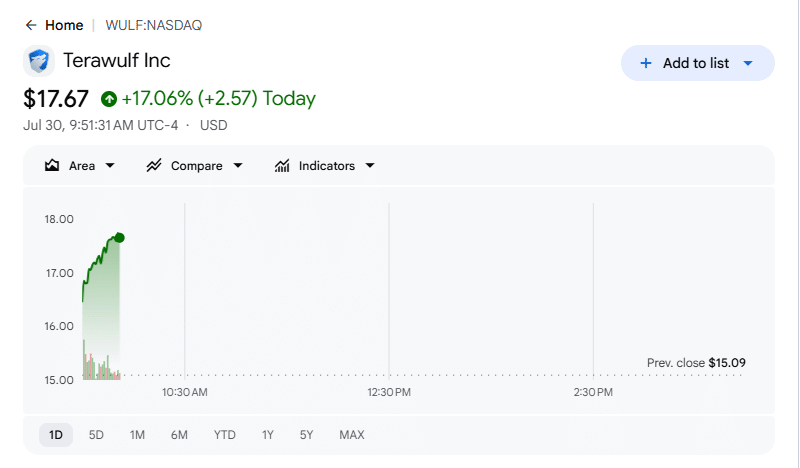Switch to the 5D time range
Viewport: 800px width, 468px height.
(96, 435)
